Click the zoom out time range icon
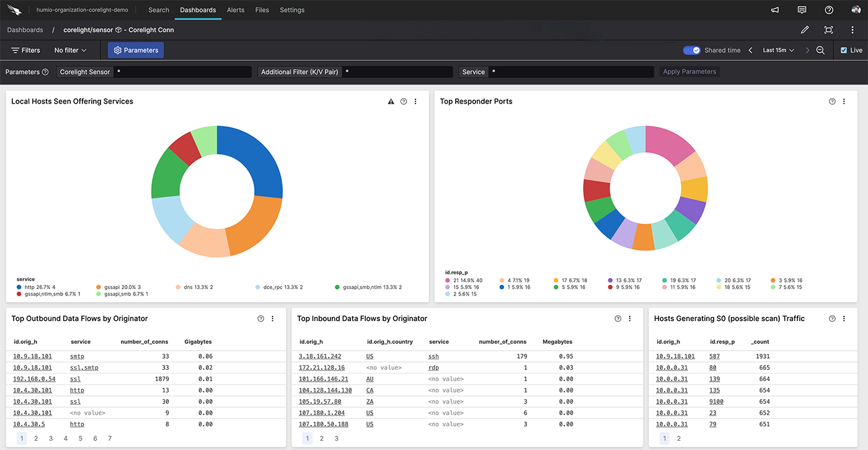The width and height of the screenshot is (868, 450). [820, 50]
